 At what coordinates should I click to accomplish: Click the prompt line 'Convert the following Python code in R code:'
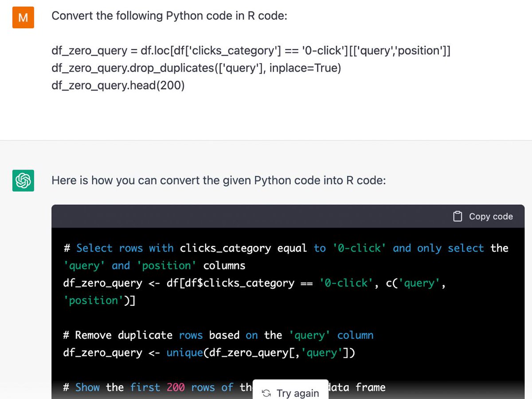(x=170, y=16)
